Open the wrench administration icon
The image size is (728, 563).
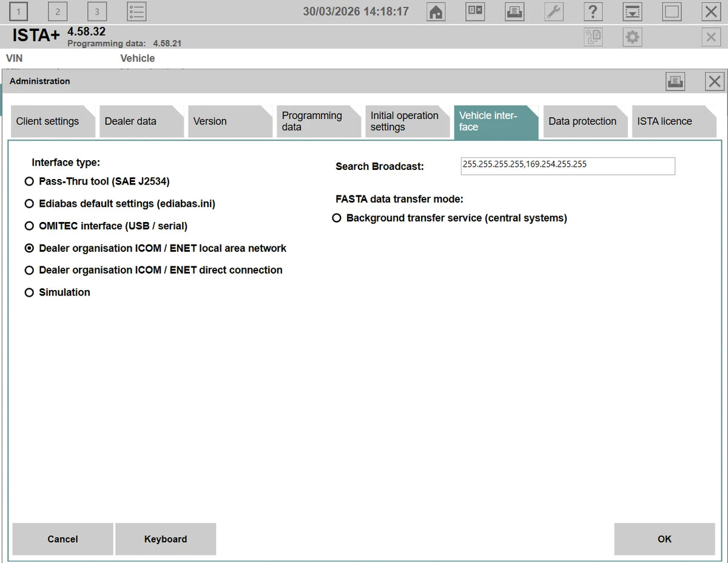pos(554,12)
